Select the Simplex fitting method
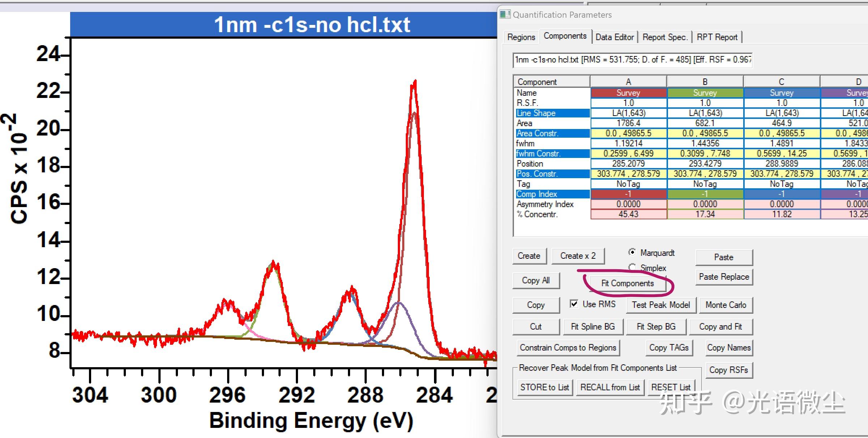This screenshot has width=868, height=438. pos(632,267)
